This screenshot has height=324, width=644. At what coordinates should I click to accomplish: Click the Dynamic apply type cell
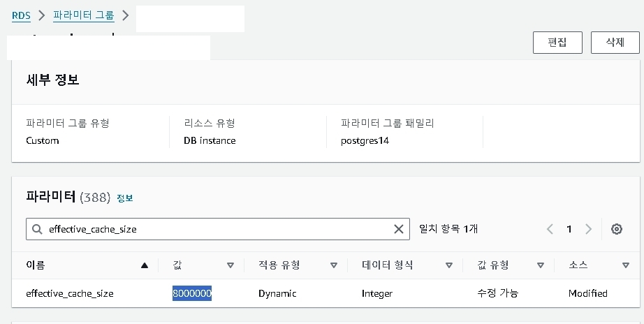(x=277, y=293)
